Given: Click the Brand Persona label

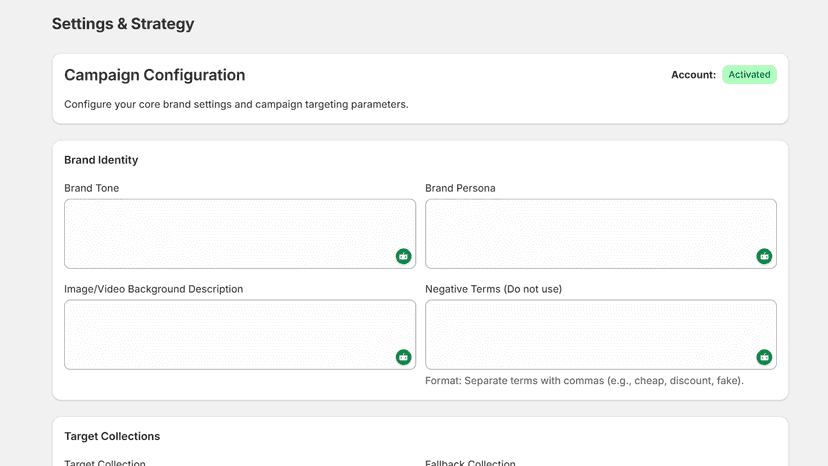Looking at the screenshot, I should tap(460, 188).
